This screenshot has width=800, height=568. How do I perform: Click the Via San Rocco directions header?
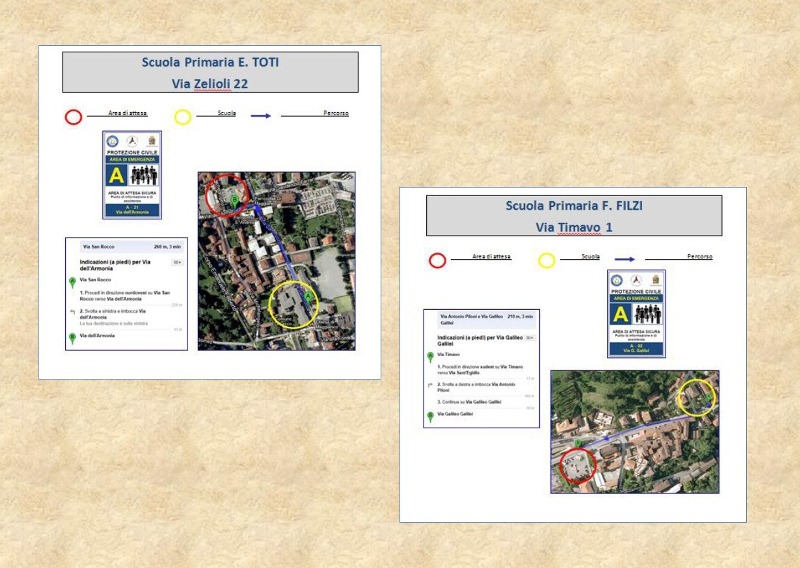[126, 245]
